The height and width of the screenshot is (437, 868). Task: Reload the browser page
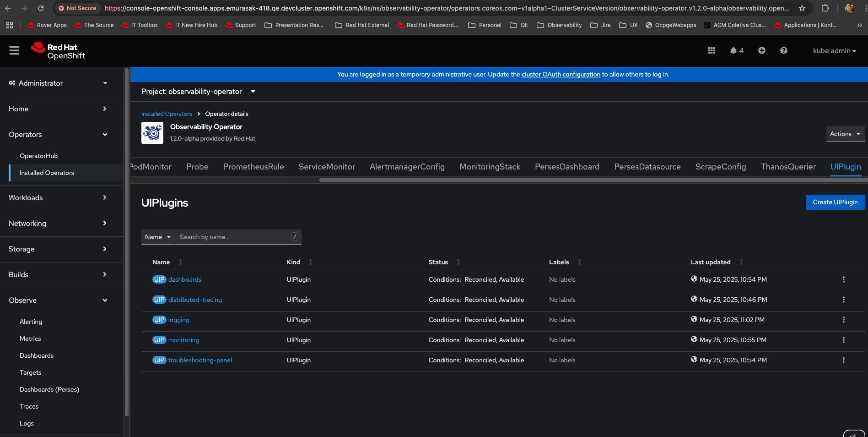point(41,8)
